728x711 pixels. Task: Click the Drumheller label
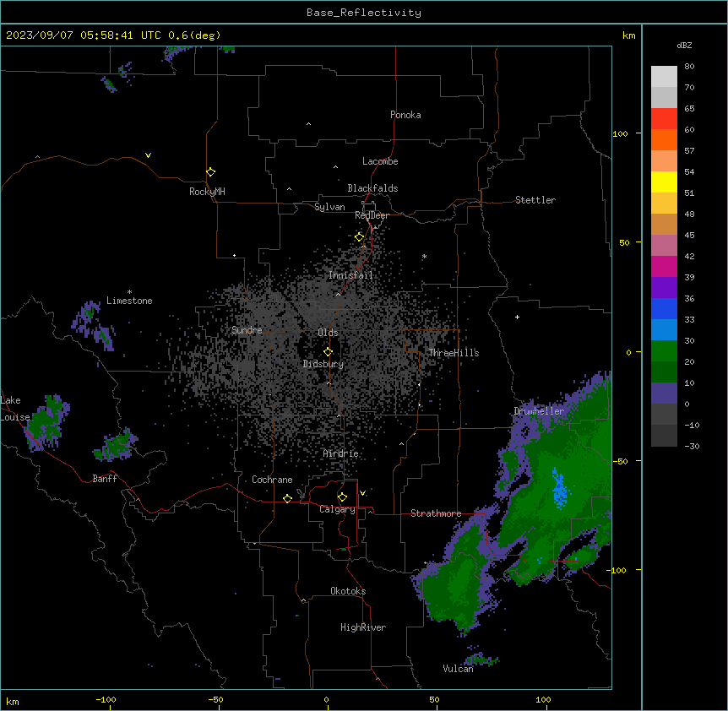click(x=539, y=411)
